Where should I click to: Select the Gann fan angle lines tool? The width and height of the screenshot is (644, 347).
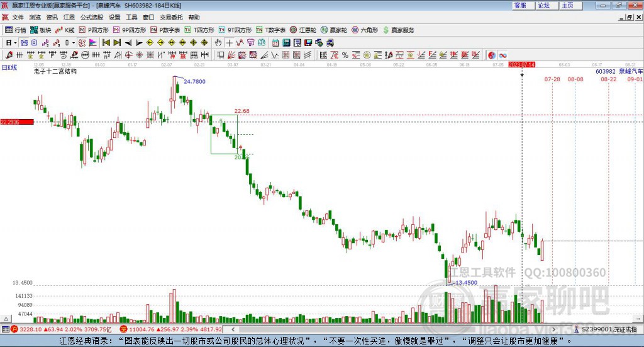(x=231, y=55)
